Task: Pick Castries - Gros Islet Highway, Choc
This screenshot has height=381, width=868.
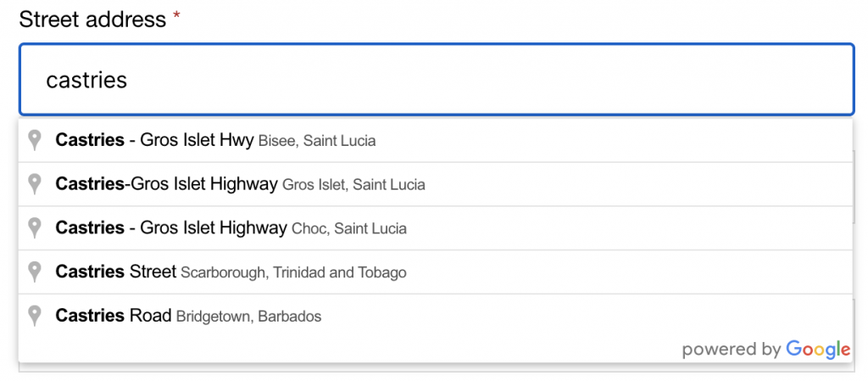Action: [x=171, y=228]
